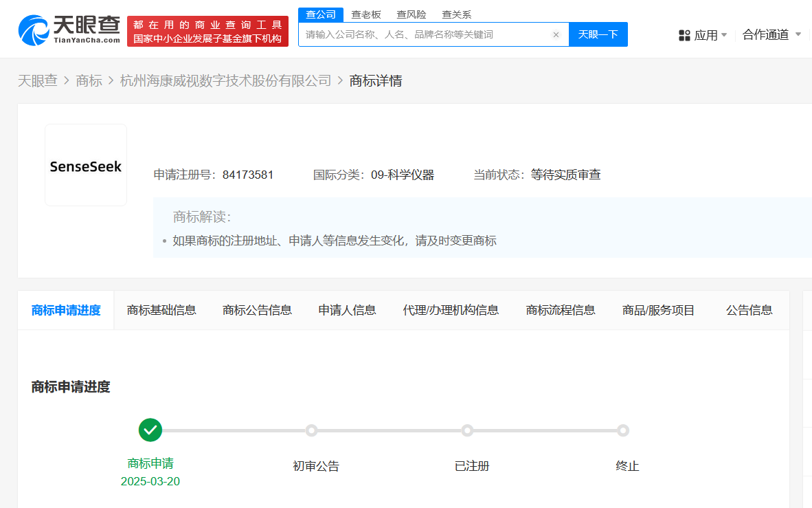Screen dimensions: 812x508
Task: Expand the 应用 dropdown arrow
Action: (x=724, y=35)
